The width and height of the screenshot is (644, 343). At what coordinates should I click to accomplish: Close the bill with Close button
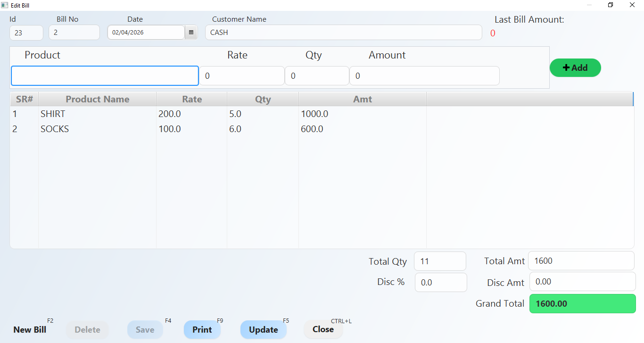(x=323, y=329)
